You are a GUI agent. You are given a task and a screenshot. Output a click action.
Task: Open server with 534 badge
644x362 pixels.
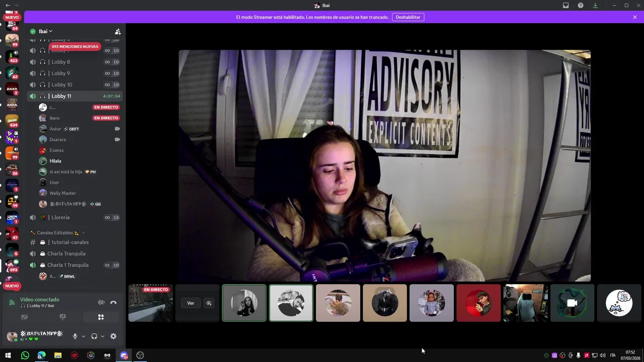coord(12,120)
